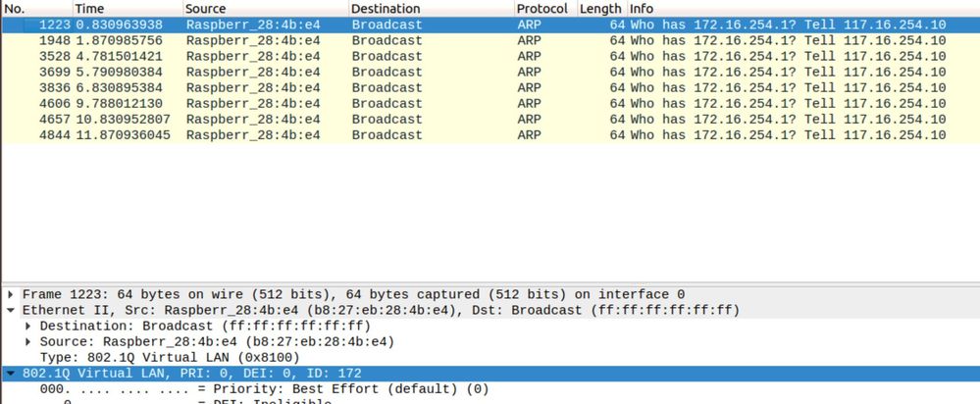Image resolution: width=980 pixels, height=404 pixels.
Task: Click Broadcast destination in packet 3699
Action: (x=387, y=72)
